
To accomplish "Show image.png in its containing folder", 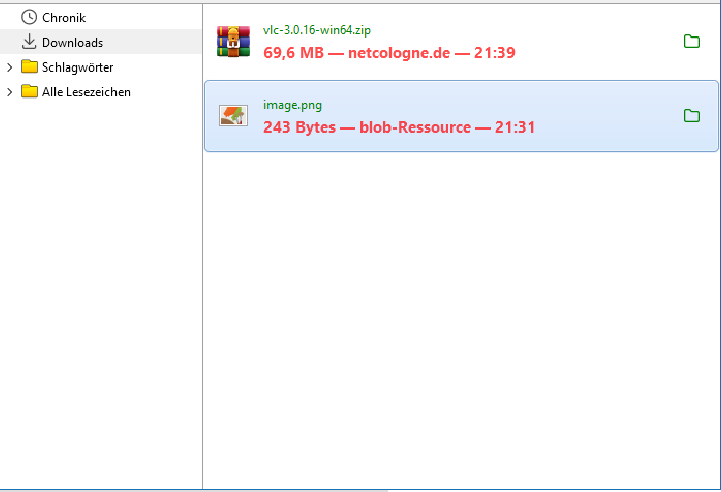I will (692, 115).
